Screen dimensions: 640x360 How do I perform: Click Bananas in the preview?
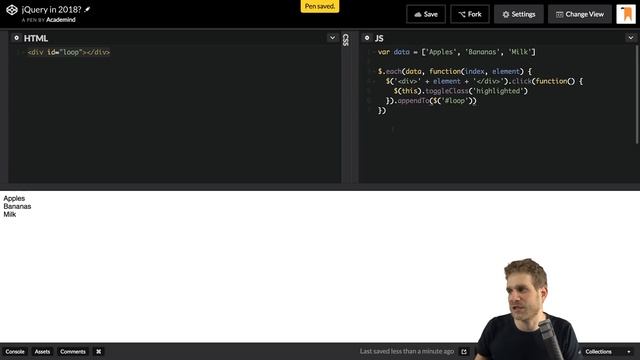coord(17,207)
